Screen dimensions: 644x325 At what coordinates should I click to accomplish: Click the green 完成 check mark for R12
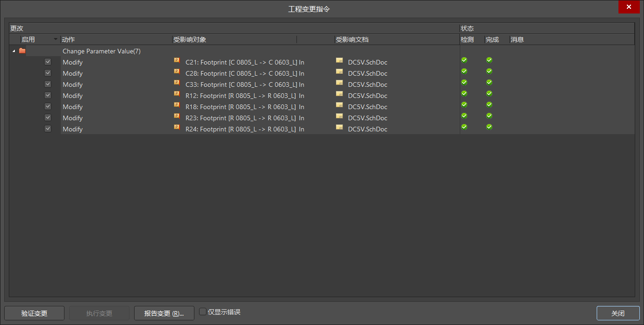tap(489, 93)
